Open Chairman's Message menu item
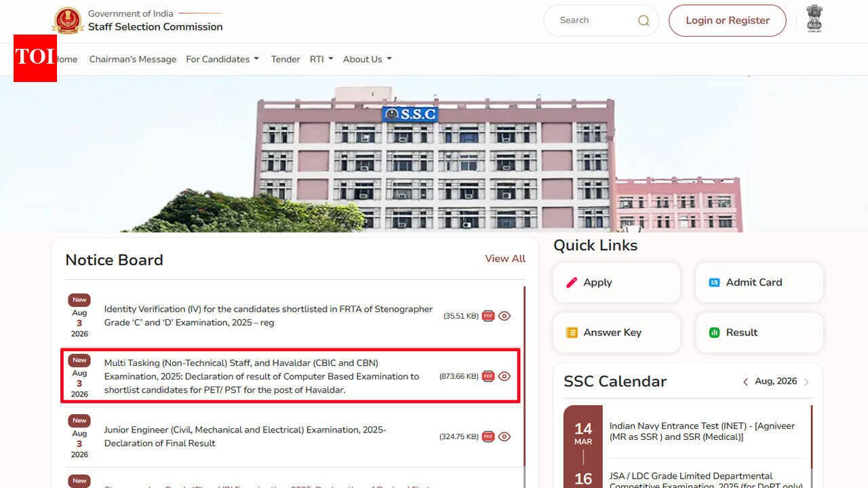The image size is (868, 488). (133, 59)
